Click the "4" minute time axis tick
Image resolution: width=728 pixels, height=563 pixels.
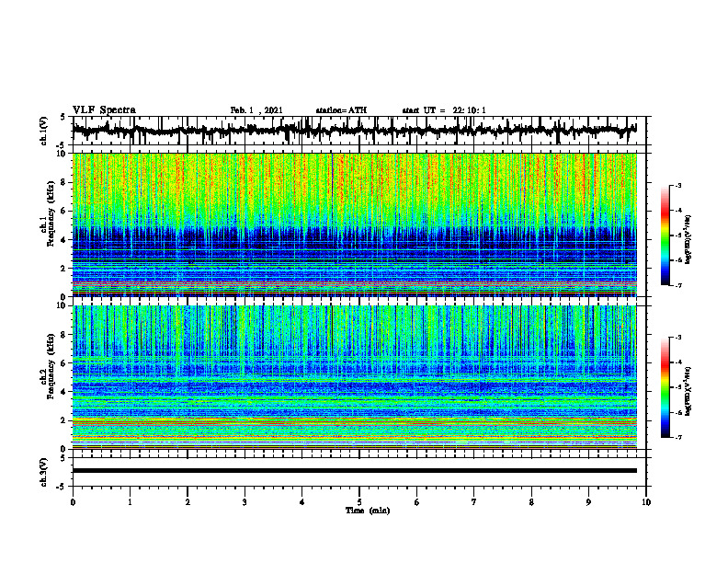pos(302,502)
